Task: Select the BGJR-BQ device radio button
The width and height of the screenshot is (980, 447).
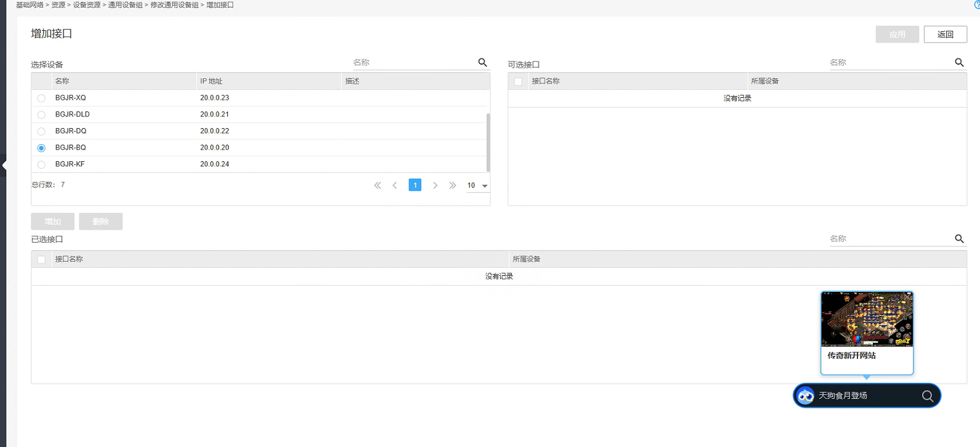Action: [41, 148]
